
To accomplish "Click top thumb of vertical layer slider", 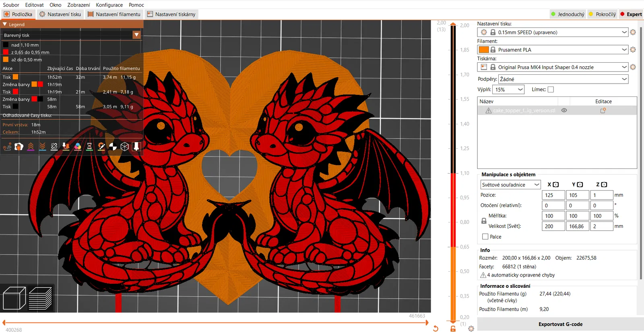I will click(453, 25).
